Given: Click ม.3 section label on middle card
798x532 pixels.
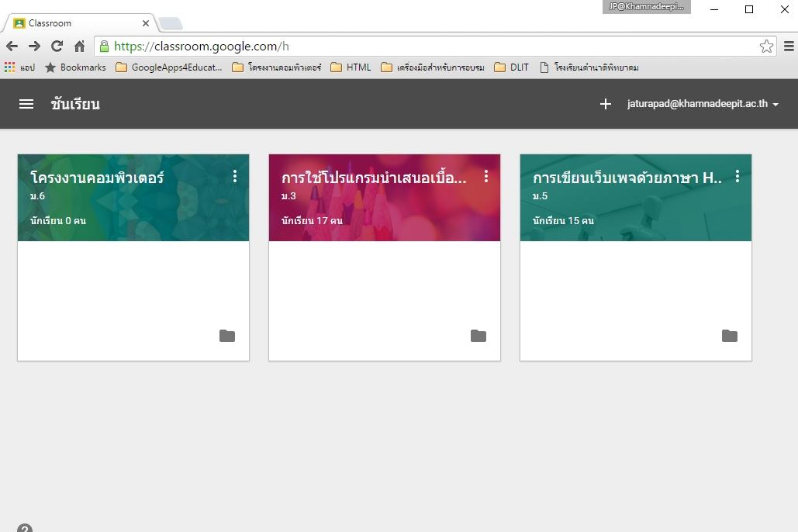Looking at the screenshot, I should 288,196.
